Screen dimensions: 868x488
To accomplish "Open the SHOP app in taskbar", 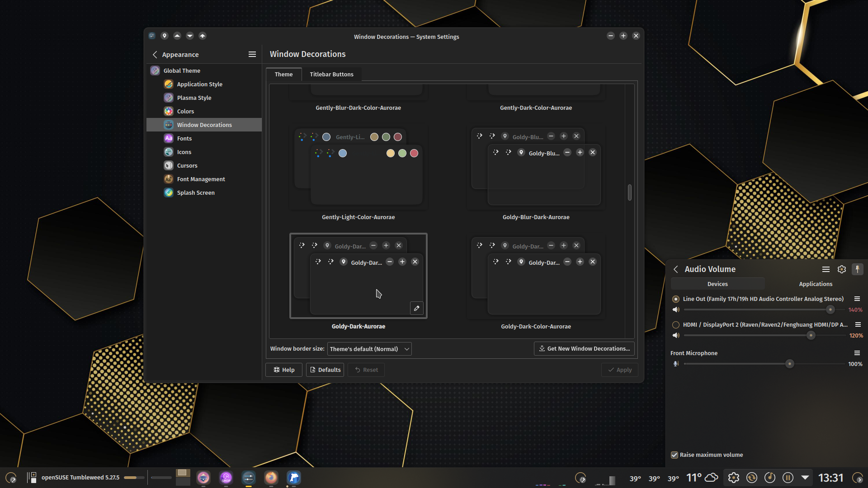I will [226, 478].
